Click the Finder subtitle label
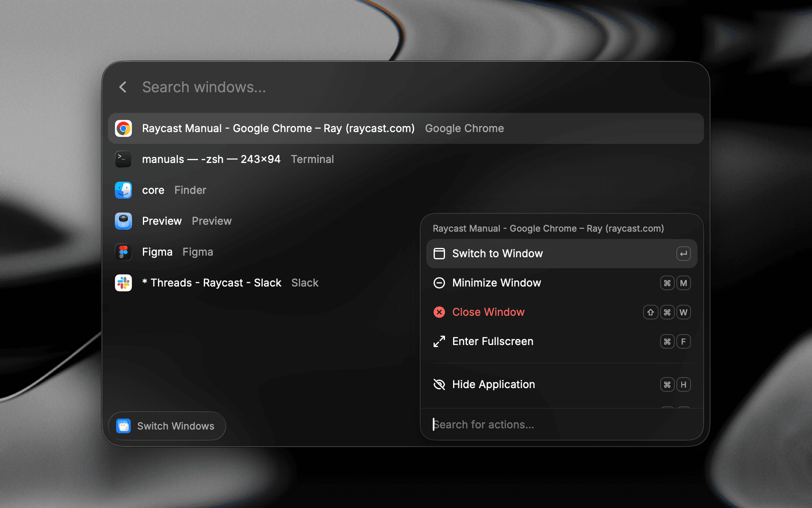This screenshot has width=812, height=508. 190,190
